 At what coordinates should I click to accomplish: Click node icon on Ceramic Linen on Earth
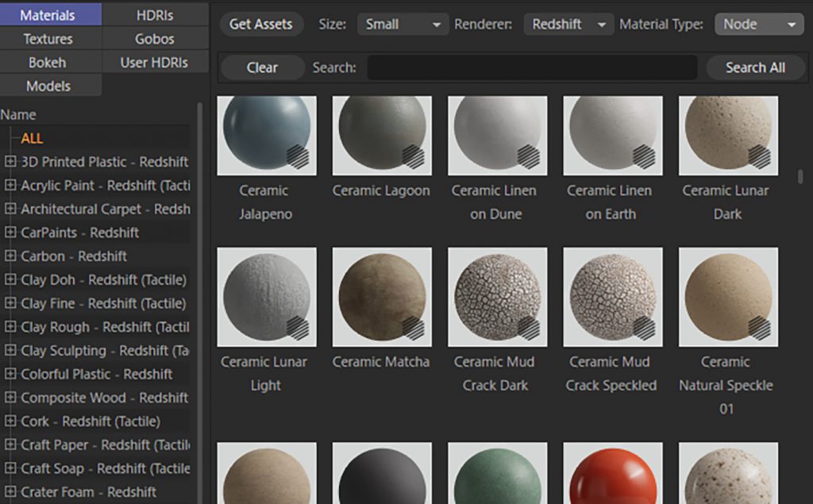click(x=645, y=156)
